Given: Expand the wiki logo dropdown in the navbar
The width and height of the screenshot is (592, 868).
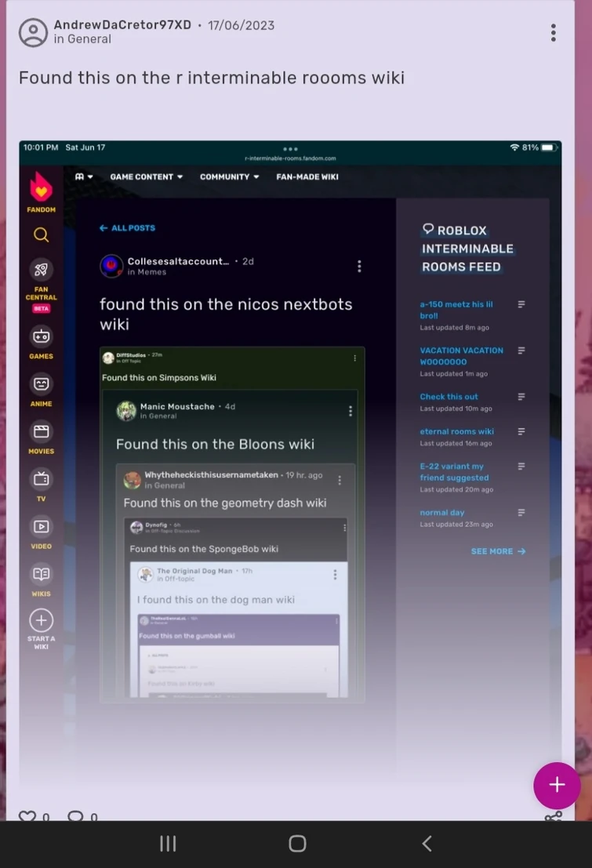Looking at the screenshot, I should pos(84,176).
